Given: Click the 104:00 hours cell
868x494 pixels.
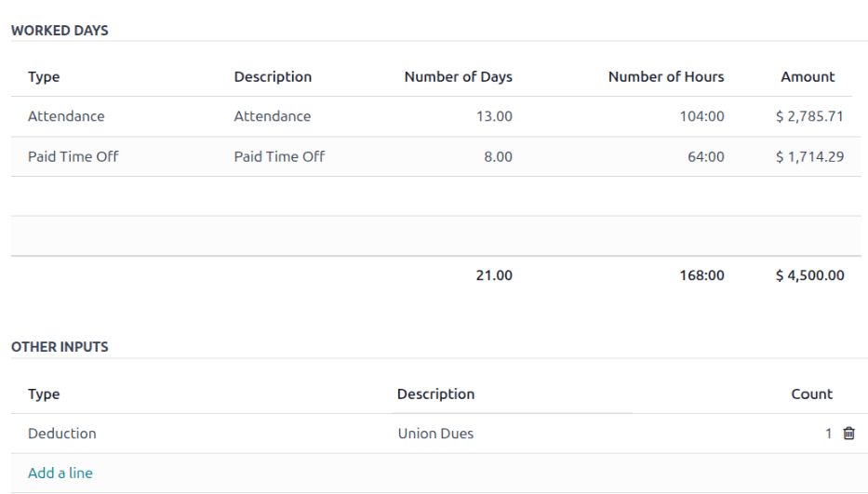Looking at the screenshot, I should [701, 117].
